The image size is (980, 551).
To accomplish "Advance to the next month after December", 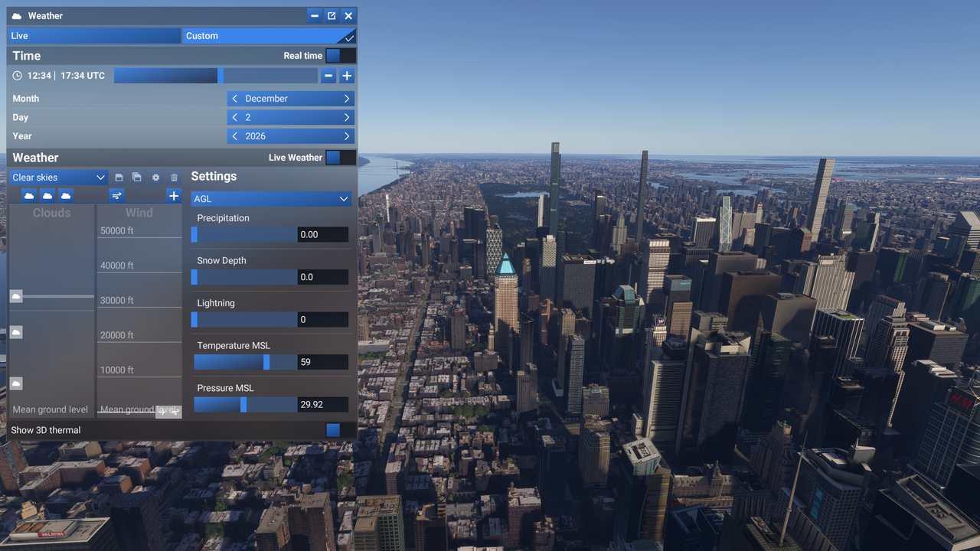I will pyautogui.click(x=347, y=99).
